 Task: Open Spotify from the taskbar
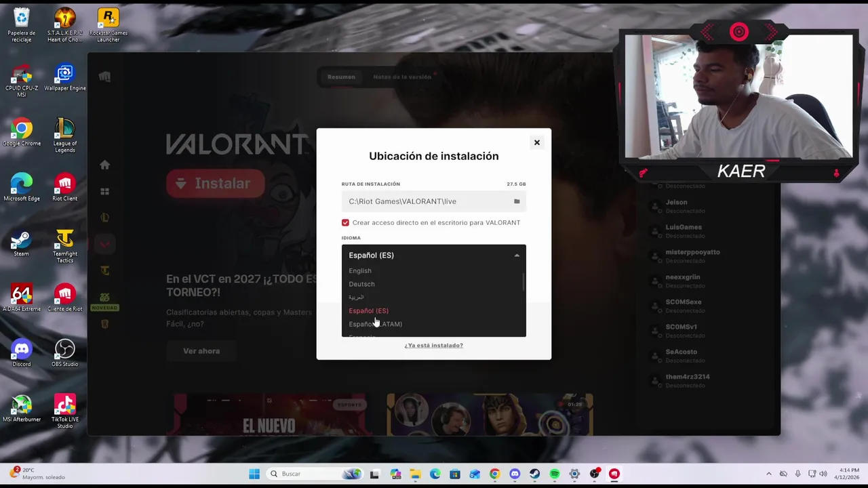(555, 474)
